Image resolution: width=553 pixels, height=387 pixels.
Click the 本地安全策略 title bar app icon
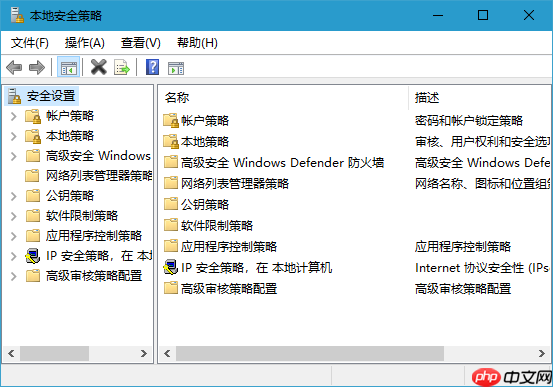tap(17, 15)
